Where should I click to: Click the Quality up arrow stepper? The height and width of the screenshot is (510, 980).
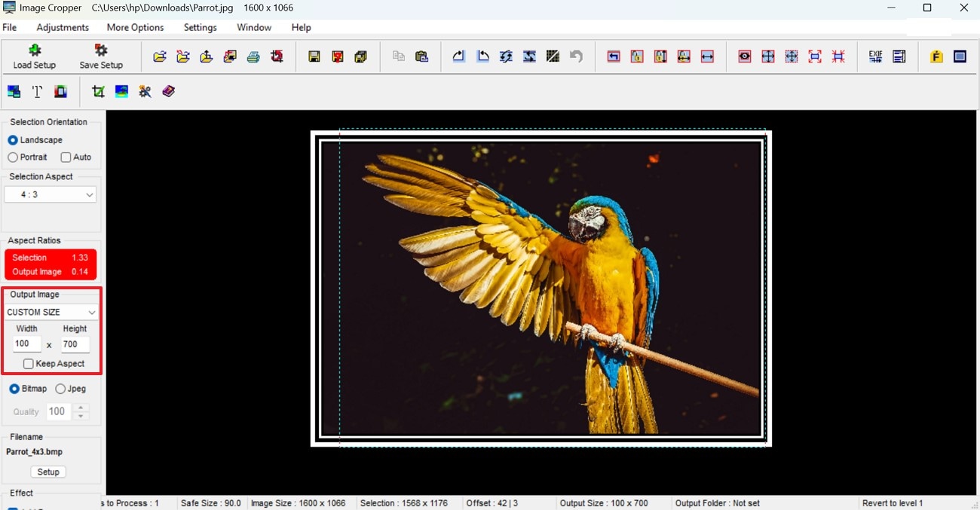point(81,408)
